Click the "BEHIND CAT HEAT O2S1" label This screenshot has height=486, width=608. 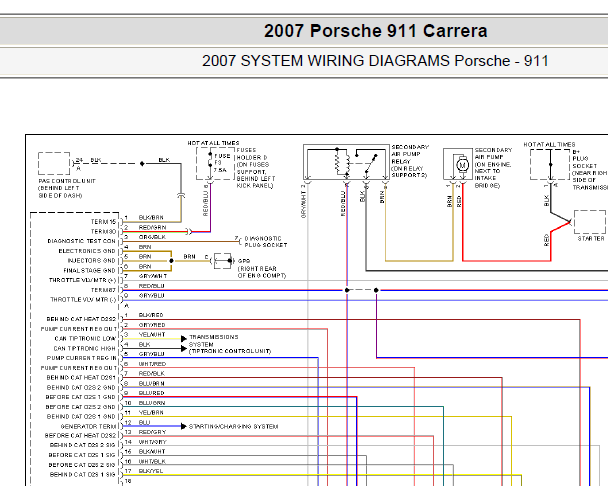[81, 377]
